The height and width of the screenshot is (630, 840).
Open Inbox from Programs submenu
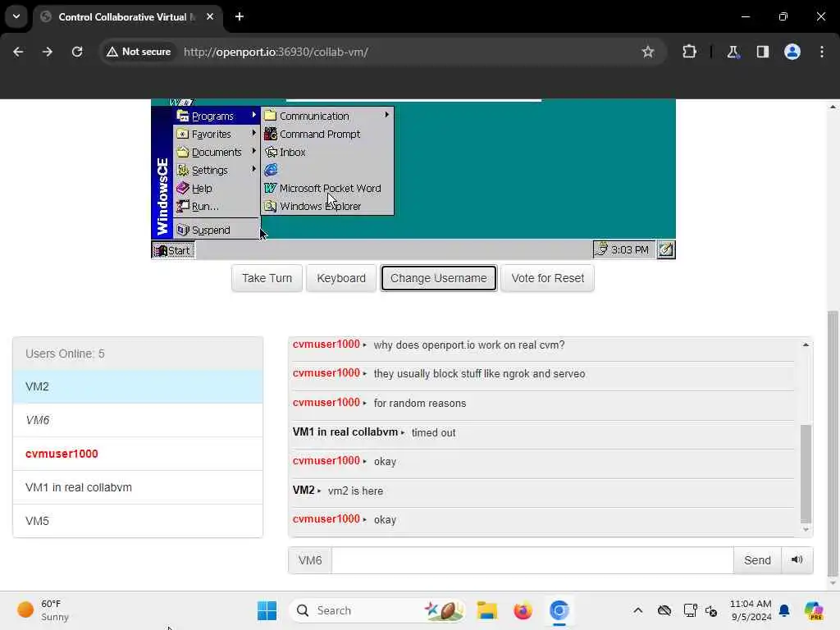pos(327,152)
